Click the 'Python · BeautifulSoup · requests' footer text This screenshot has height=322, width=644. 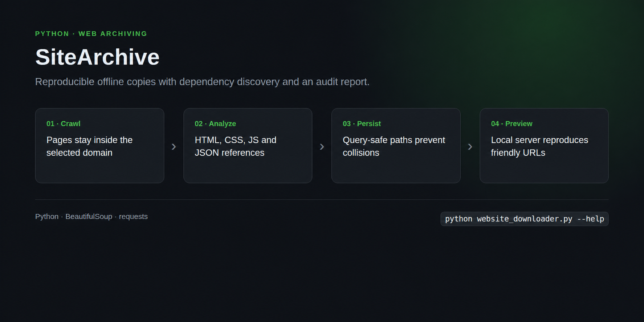tap(91, 216)
